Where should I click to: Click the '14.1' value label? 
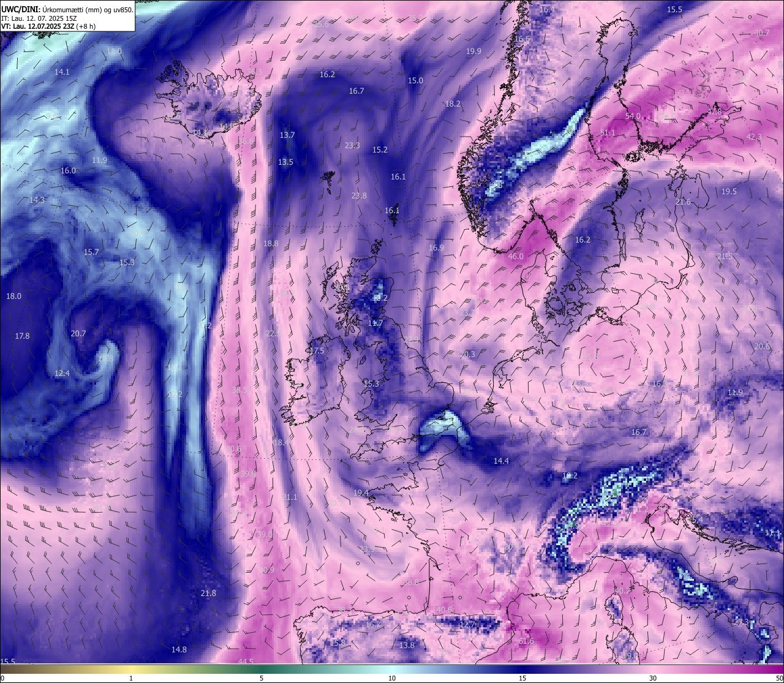click(62, 72)
